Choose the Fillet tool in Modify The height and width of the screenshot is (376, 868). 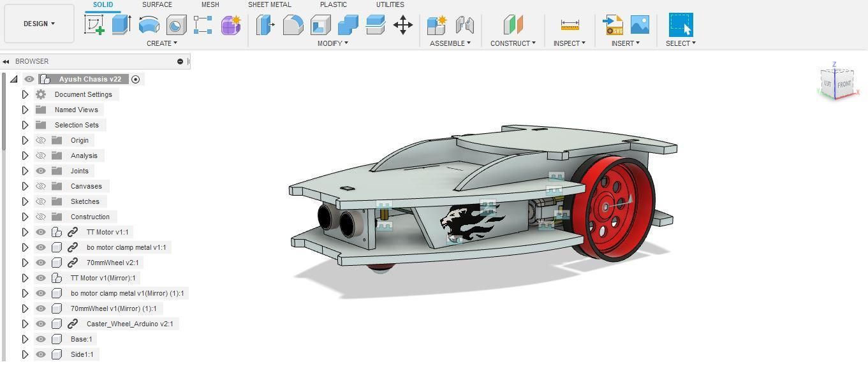(x=293, y=25)
